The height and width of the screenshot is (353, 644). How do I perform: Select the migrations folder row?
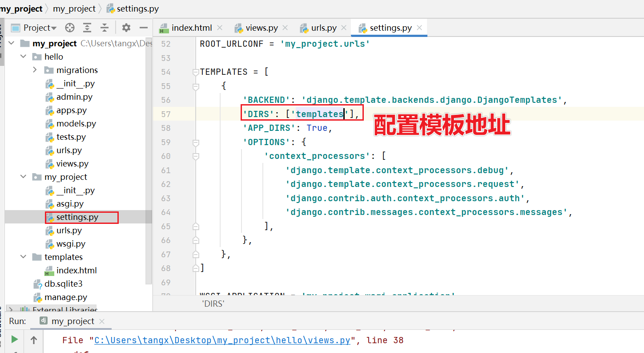[77, 70]
